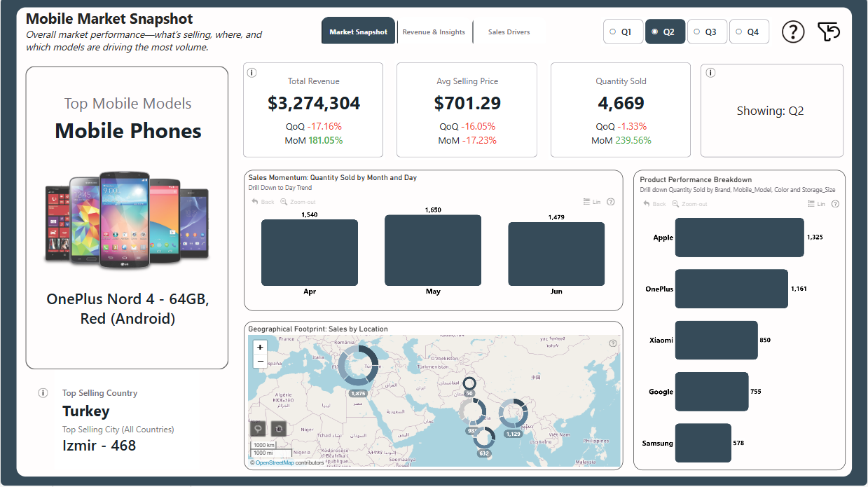Click the Apr bar in Sales Momentum
868x487 pixels.
click(310, 253)
